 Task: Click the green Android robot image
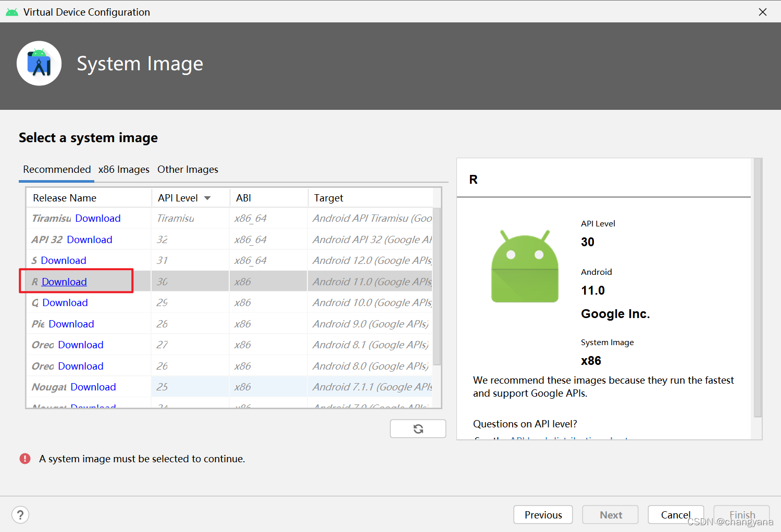coord(525,266)
